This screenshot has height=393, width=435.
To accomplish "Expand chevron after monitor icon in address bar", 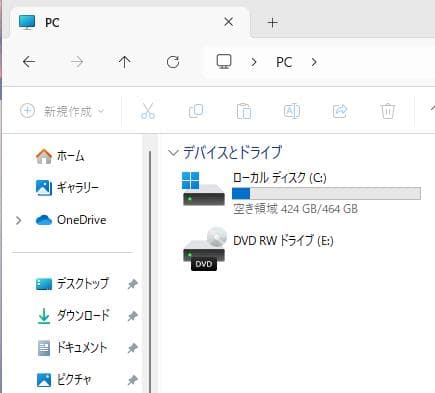I will 254,62.
